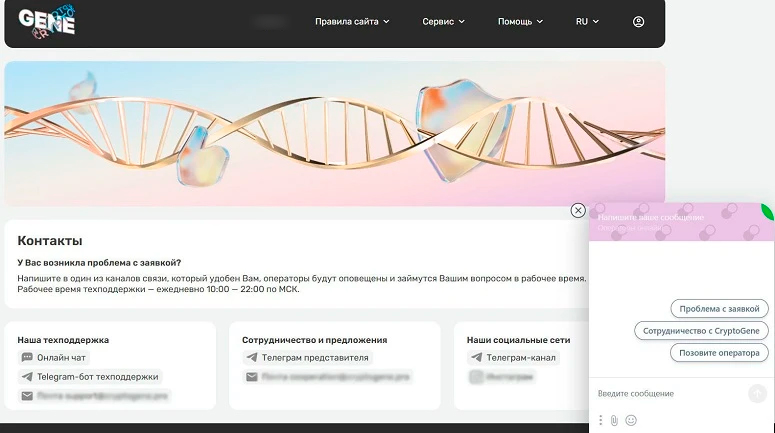The width and height of the screenshot is (775, 433).
Task: Open the three-dot chat options menu
Action: pyautogui.click(x=601, y=420)
